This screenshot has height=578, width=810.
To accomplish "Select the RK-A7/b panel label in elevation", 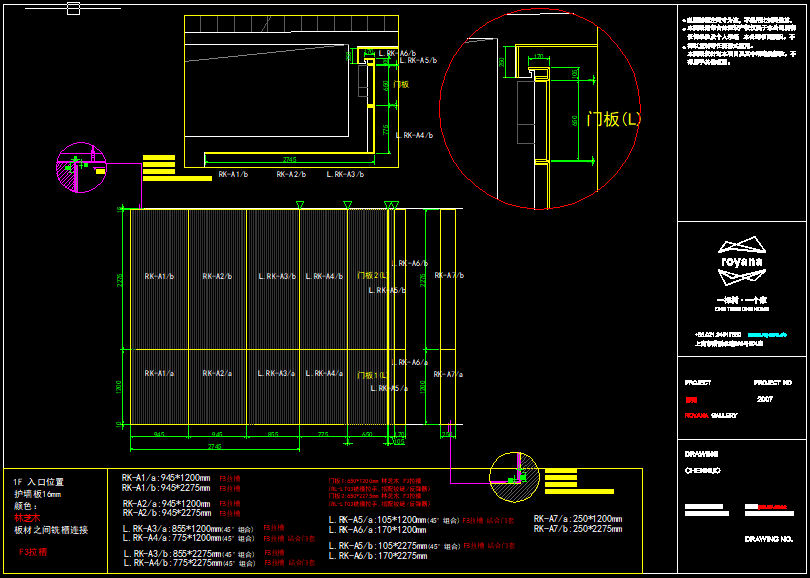I will 450,275.
